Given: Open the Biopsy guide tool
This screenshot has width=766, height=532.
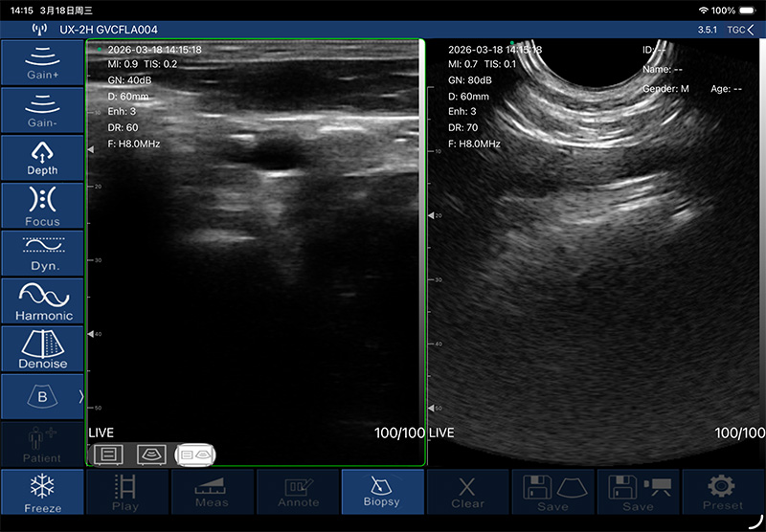Looking at the screenshot, I should [382, 492].
